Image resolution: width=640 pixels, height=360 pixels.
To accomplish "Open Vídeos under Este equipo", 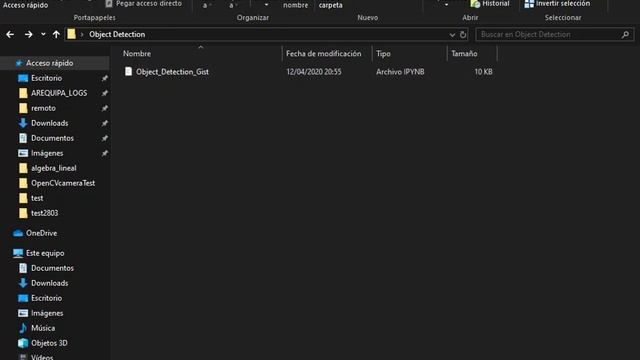I will pos(42,357).
